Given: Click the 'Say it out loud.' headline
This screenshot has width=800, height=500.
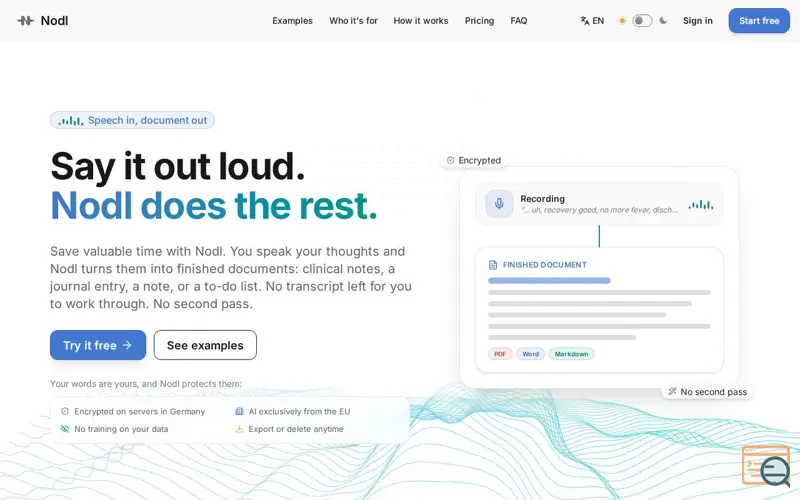Looking at the screenshot, I should coord(178,166).
